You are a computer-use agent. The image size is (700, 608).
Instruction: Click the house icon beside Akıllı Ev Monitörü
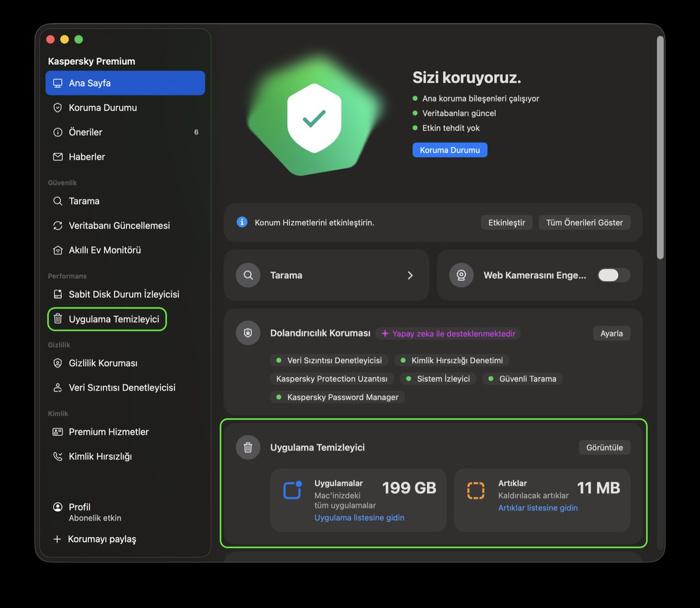[x=58, y=250]
